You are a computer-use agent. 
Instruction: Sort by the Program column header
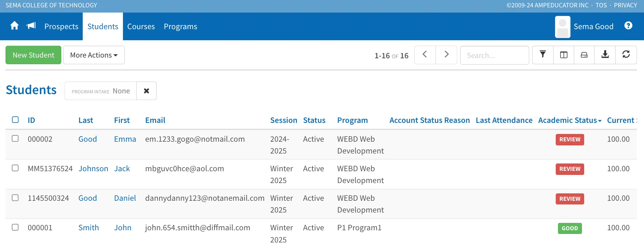(352, 120)
